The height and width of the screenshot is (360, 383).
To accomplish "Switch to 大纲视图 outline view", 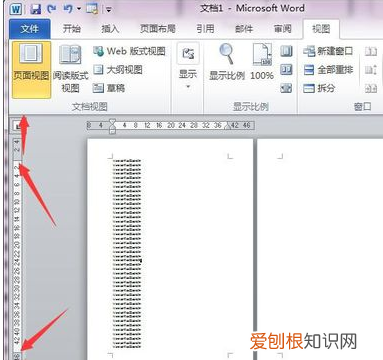I will (x=117, y=70).
